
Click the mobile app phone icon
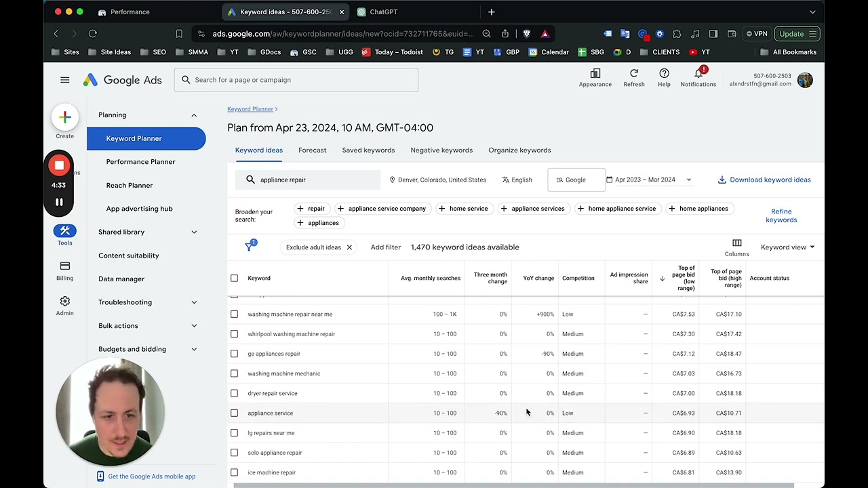100,476
